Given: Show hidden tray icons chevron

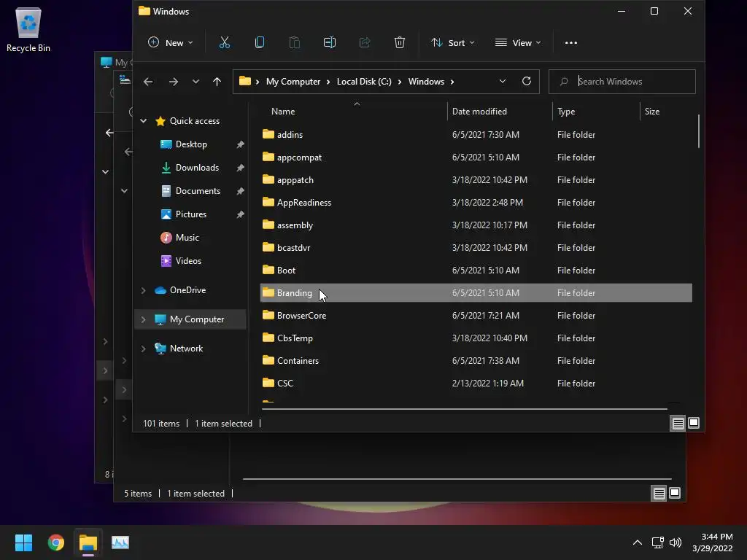Looking at the screenshot, I should click(637, 542).
